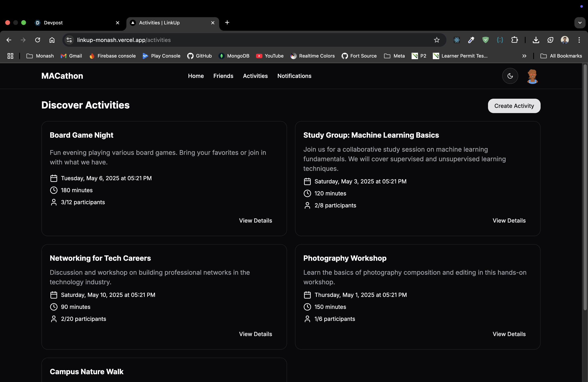
Task: Click the page vertical scrollbar
Action: 585,188
